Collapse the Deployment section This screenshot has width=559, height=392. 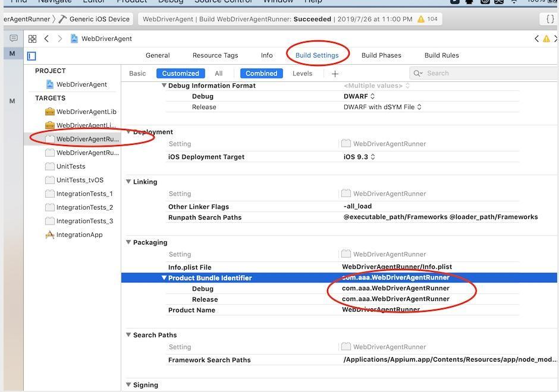(x=128, y=132)
